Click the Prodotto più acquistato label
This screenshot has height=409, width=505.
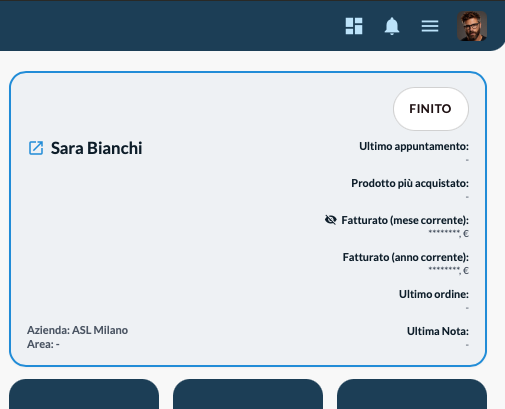pyautogui.click(x=410, y=183)
